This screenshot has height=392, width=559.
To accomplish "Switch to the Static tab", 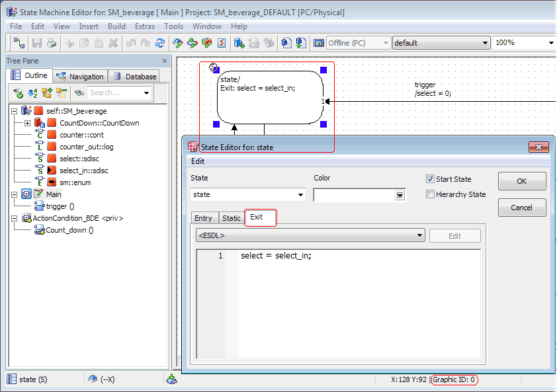I will click(232, 218).
